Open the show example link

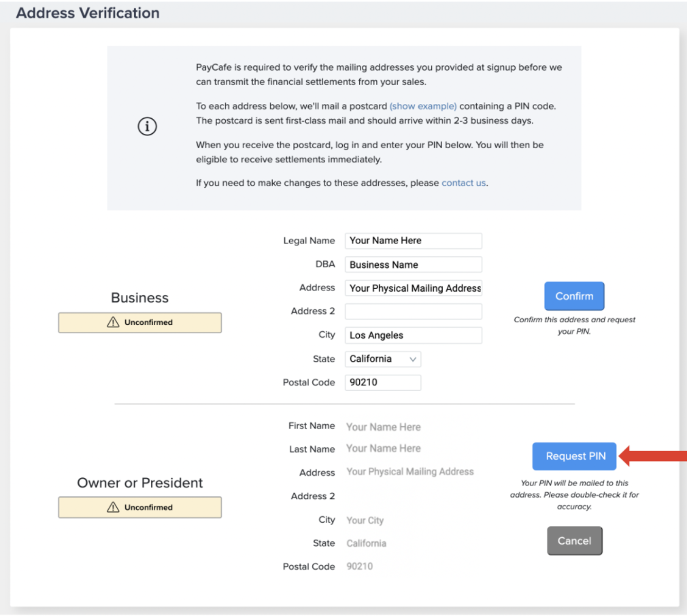tap(423, 106)
